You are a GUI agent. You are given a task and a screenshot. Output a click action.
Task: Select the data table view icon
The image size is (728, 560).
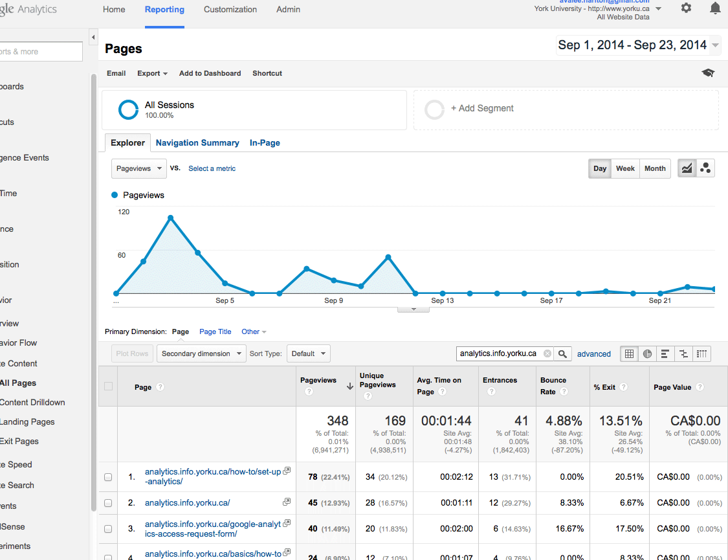pos(629,354)
